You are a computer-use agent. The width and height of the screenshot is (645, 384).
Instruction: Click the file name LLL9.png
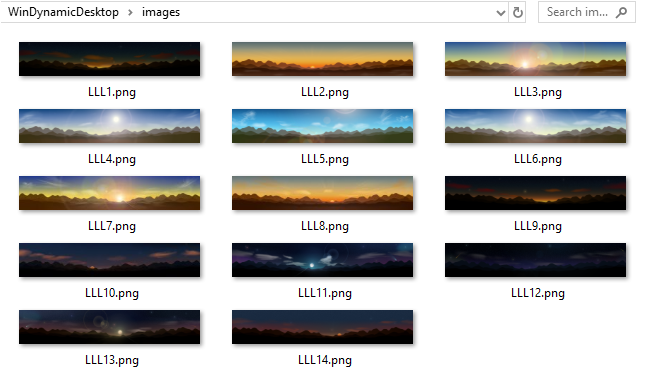click(538, 226)
